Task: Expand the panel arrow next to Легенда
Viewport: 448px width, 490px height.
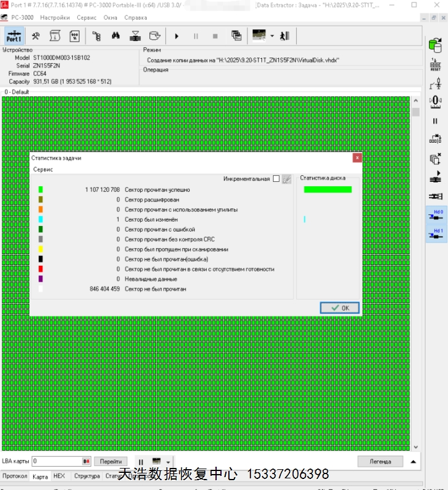Action: point(413,461)
